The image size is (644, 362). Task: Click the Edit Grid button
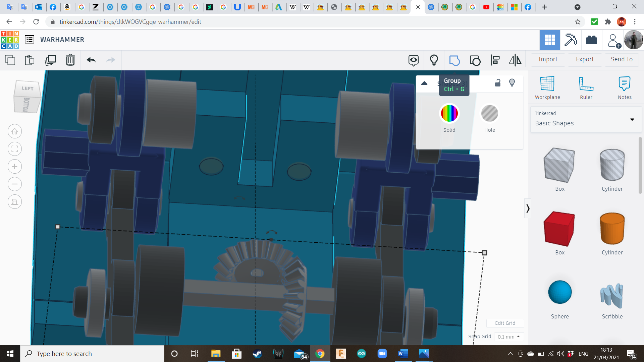click(505, 323)
